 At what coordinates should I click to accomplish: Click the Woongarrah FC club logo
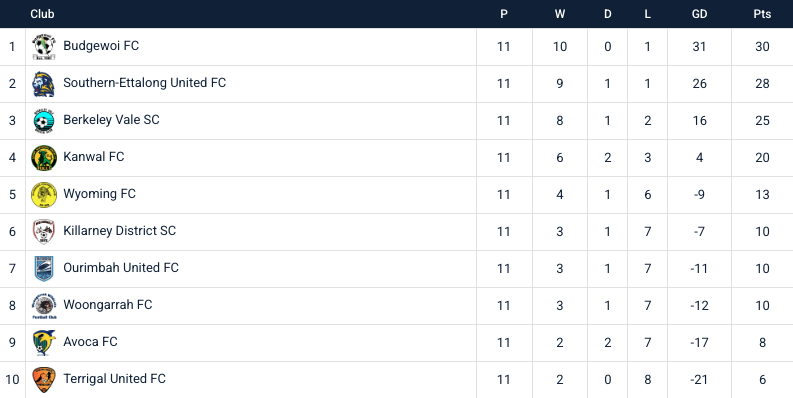point(43,305)
